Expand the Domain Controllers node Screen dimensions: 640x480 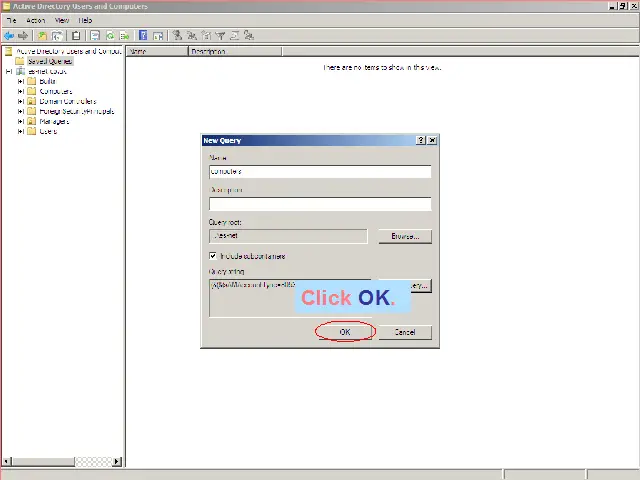pos(20,101)
